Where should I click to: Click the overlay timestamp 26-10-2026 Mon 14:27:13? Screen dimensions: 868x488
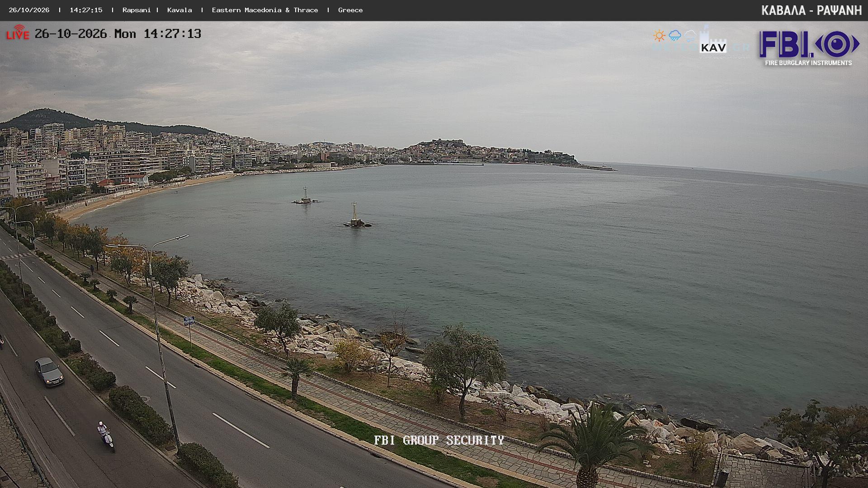click(x=118, y=34)
